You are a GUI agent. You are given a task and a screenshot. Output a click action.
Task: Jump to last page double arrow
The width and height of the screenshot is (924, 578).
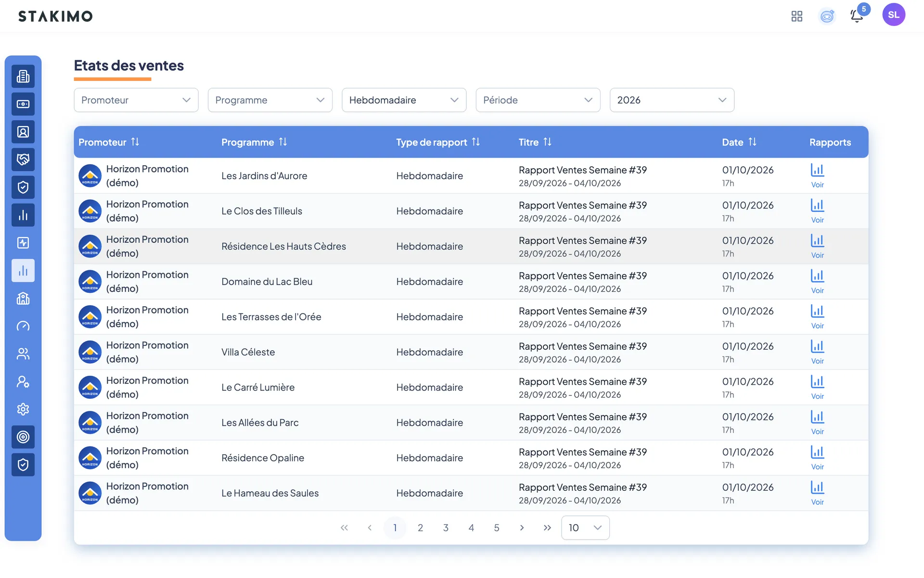pos(547,527)
